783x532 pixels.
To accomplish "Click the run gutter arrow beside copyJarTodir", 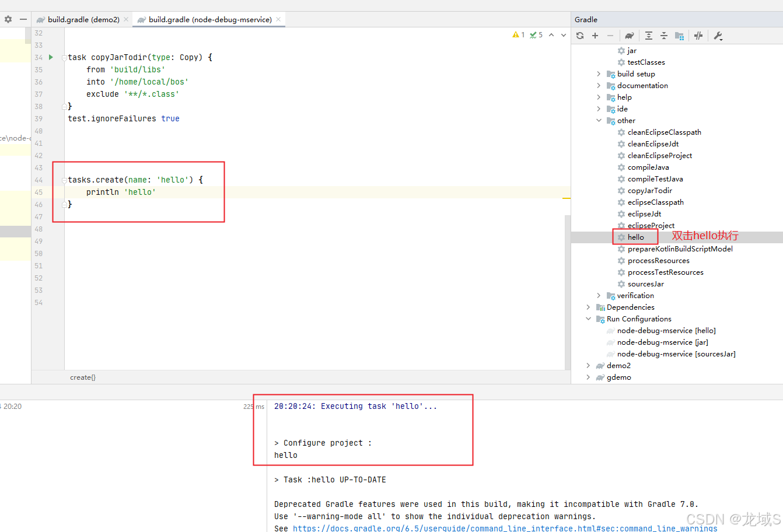I will tap(50, 57).
